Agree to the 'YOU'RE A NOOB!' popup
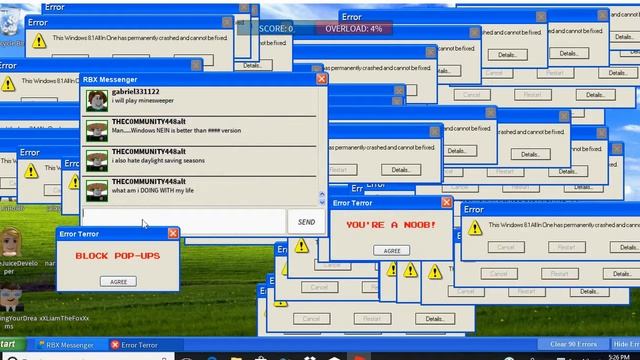 coord(392,251)
